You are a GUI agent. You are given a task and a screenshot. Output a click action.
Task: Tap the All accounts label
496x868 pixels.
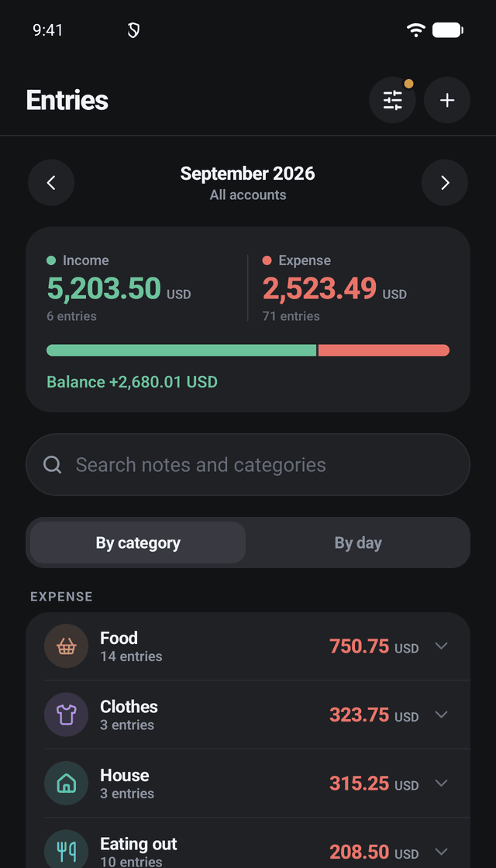point(248,195)
